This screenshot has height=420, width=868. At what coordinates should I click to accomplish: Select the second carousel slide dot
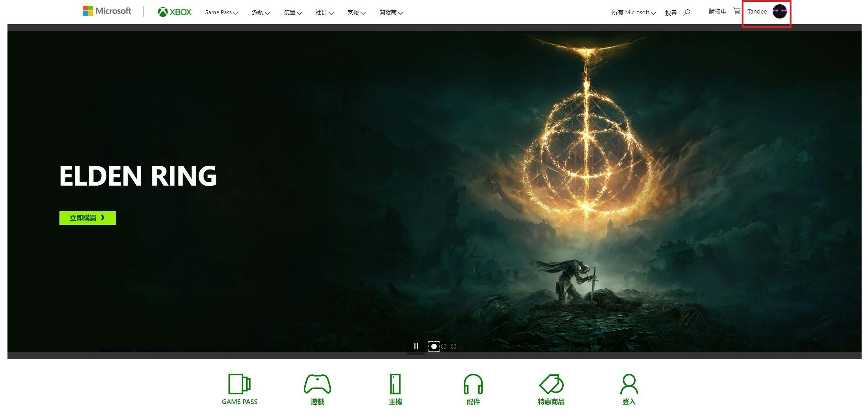pos(443,346)
